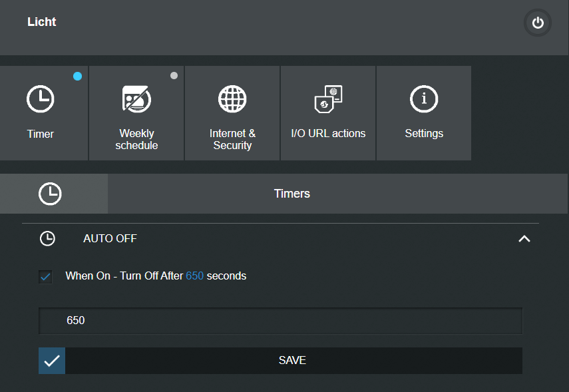The image size is (569, 392).
Task: Open the Internet & Security globe icon
Action: click(x=232, y=99)
